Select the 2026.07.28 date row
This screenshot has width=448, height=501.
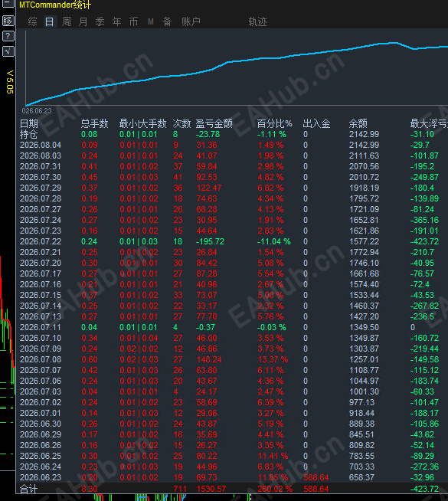click(x=233, y=198)
